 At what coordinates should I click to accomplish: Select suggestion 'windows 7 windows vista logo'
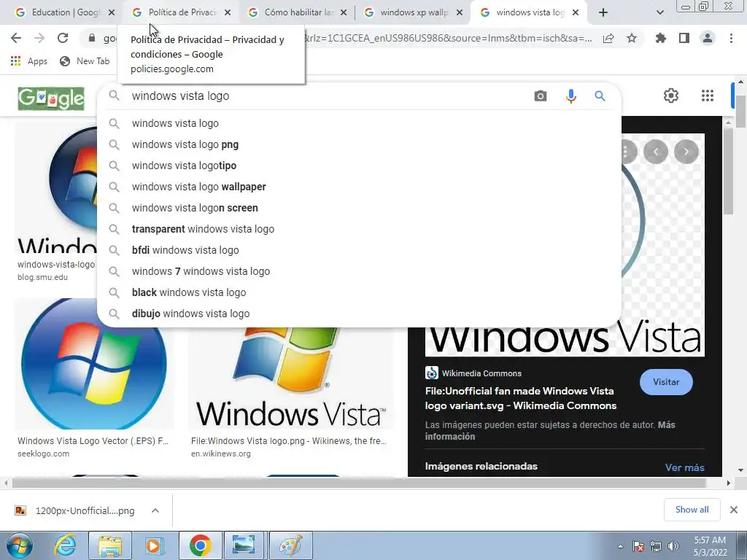359,271
